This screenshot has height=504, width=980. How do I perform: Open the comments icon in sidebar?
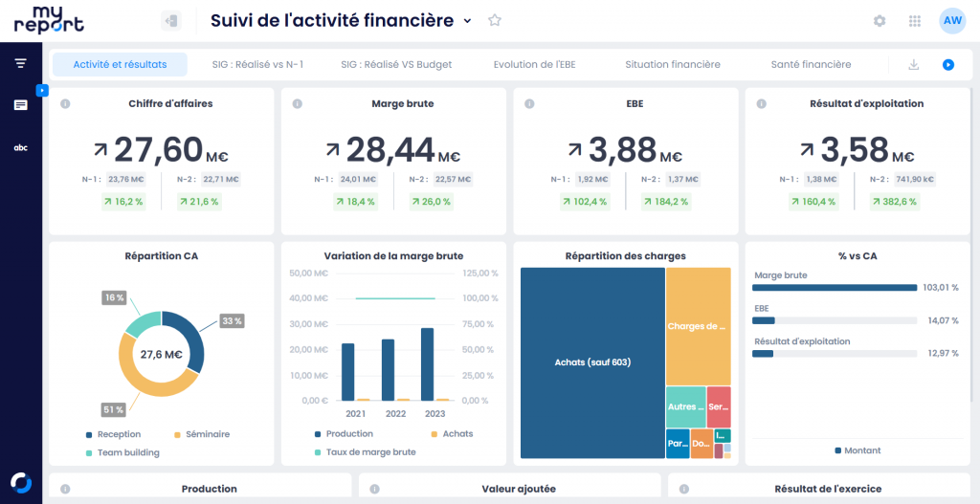coord(20,105)
